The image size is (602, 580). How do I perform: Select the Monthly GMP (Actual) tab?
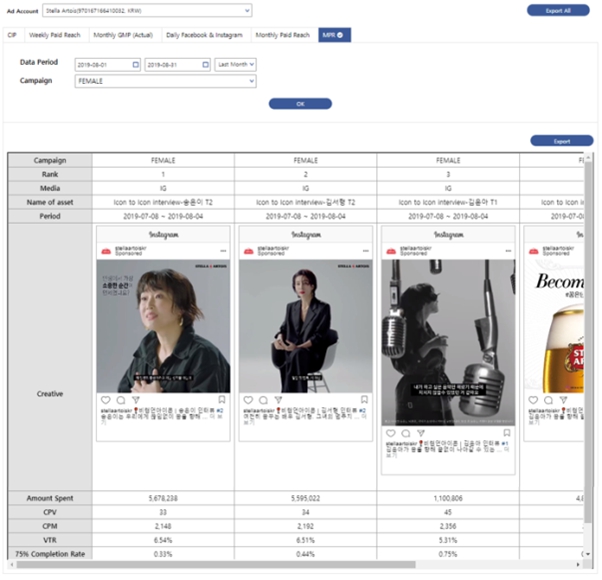tap(122, 35)
